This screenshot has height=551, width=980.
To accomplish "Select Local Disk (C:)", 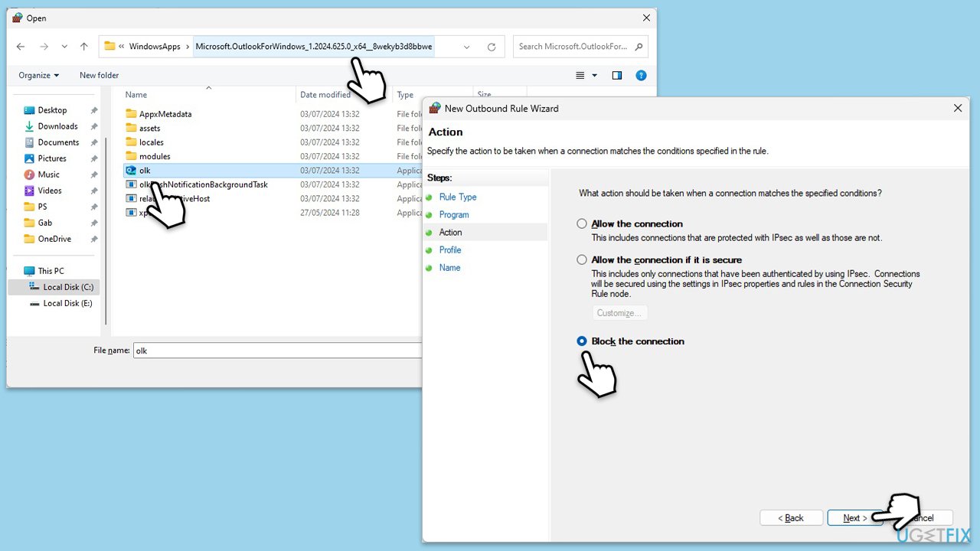I will (x=68, y=287).
